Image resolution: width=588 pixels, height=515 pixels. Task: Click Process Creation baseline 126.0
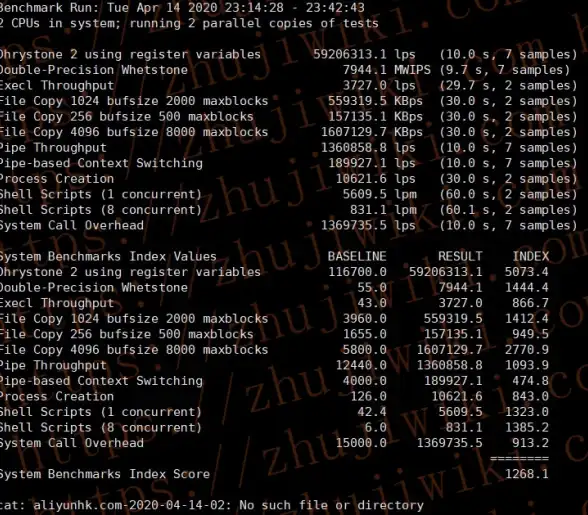(368, 396)
